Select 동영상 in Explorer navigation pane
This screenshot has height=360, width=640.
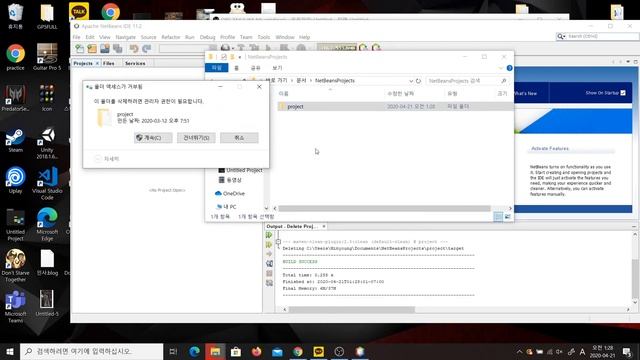(x=230, y=180)
